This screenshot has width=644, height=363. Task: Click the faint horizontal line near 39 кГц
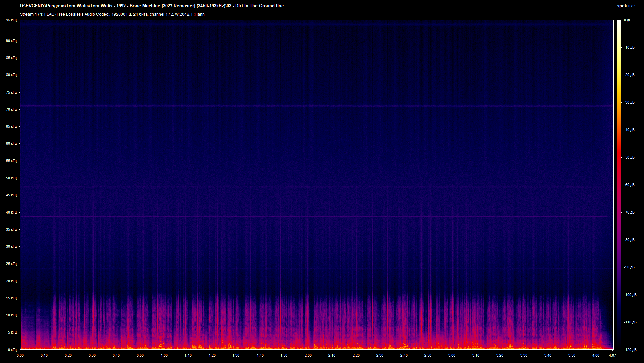[x=317, y=216]
